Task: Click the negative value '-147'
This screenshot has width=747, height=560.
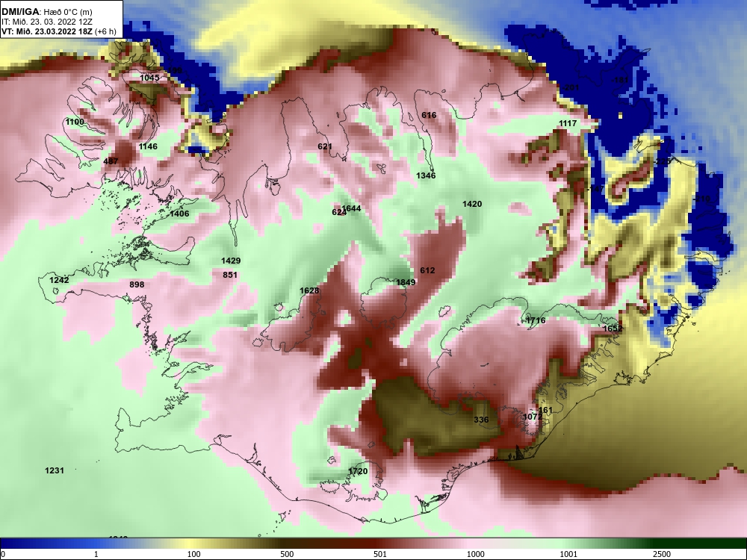Action: click(595, 190)
